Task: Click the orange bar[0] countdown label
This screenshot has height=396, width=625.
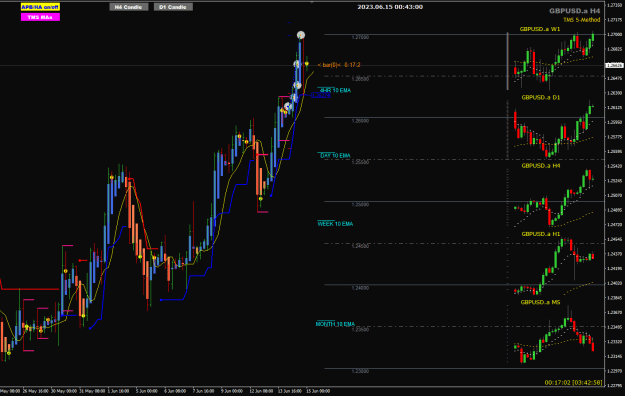Action: tap(339, 65)
